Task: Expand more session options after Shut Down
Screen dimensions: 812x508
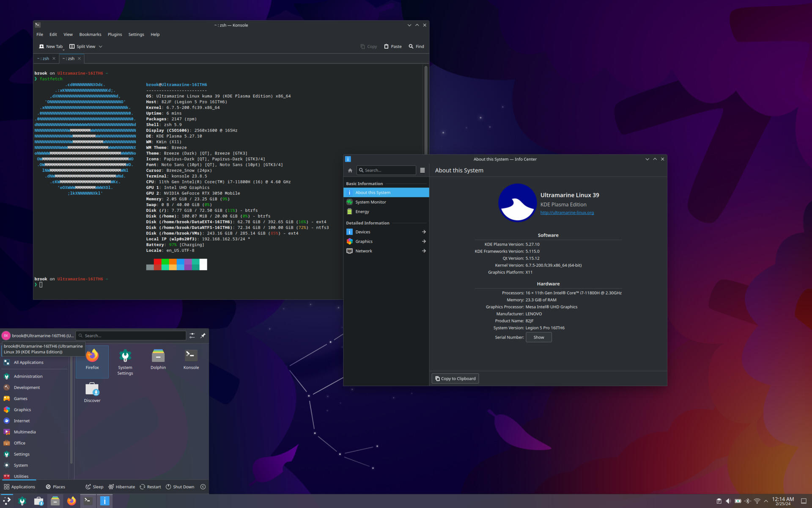Action: coord(203,487)
